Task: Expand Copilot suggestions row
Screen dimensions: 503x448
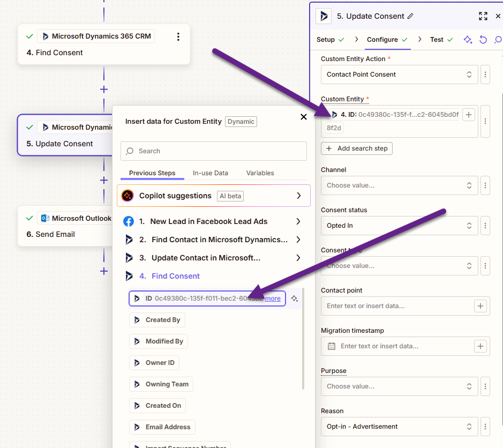Action: (x=298, y=196)
